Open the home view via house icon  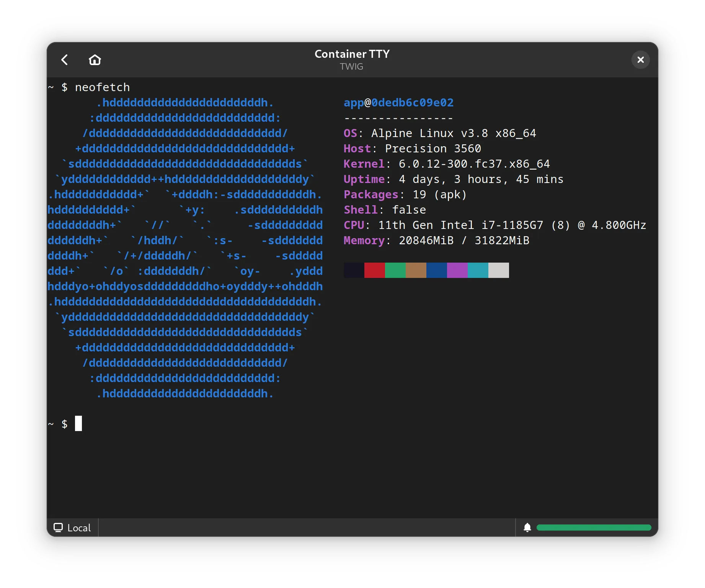pos(95,60)
